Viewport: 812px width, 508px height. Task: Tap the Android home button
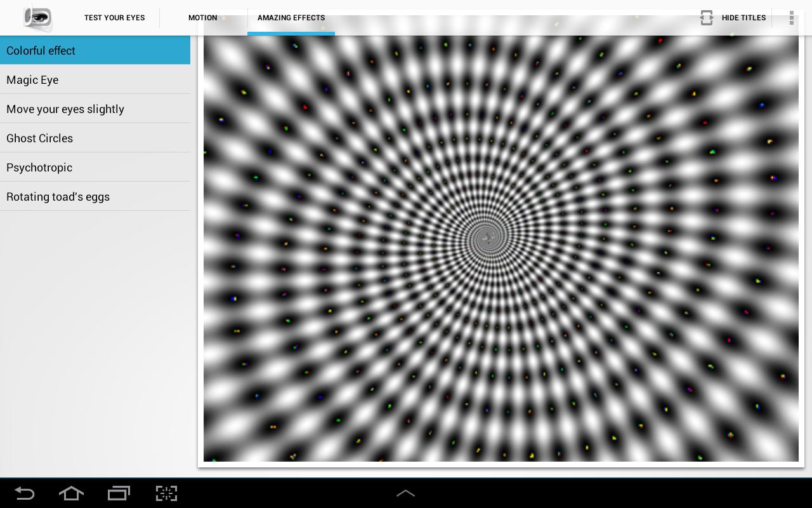pos(71,493)
